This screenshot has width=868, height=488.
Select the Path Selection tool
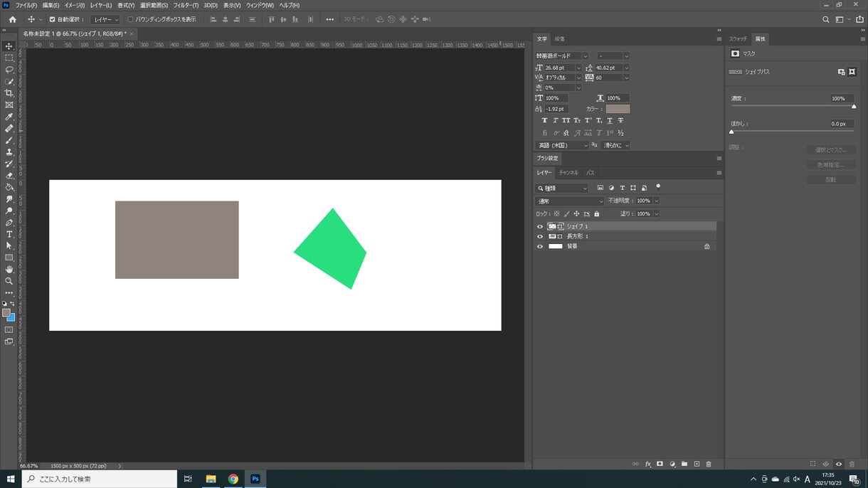pos(9,246)
